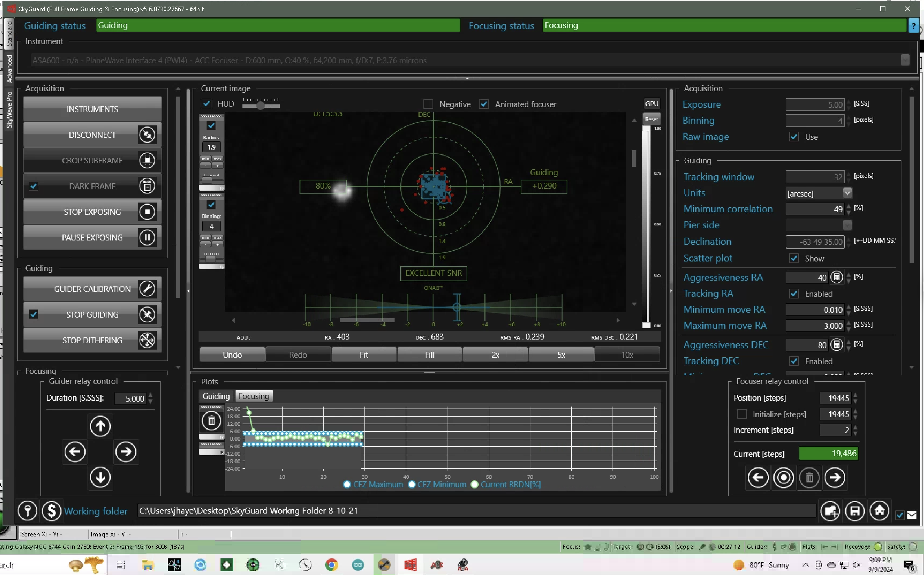
Task: Click the Stop Exposing icon
Action: 147,211
